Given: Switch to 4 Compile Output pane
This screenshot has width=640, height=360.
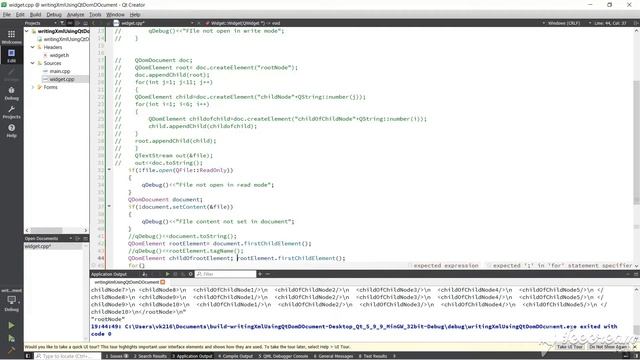Looking at the screenshot, I should click(236, 356).
